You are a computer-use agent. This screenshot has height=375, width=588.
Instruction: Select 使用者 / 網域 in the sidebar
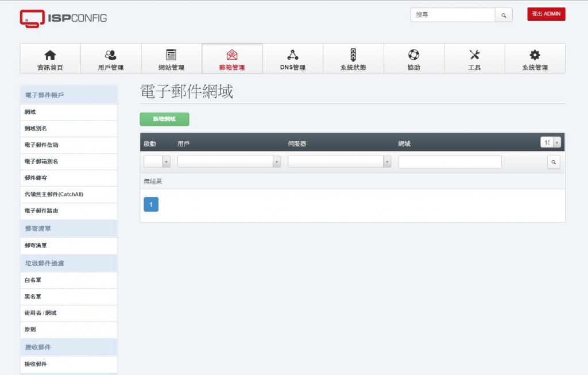(x=69, y=313)
